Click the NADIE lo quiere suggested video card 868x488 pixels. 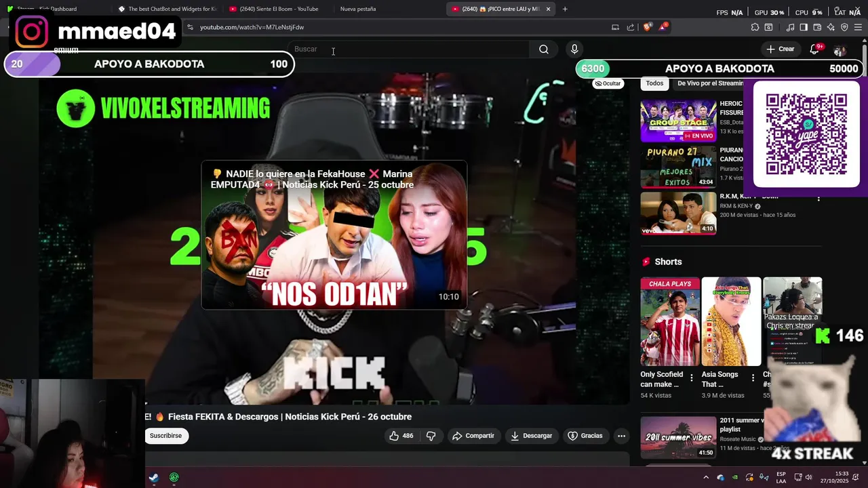coord(334,235)
